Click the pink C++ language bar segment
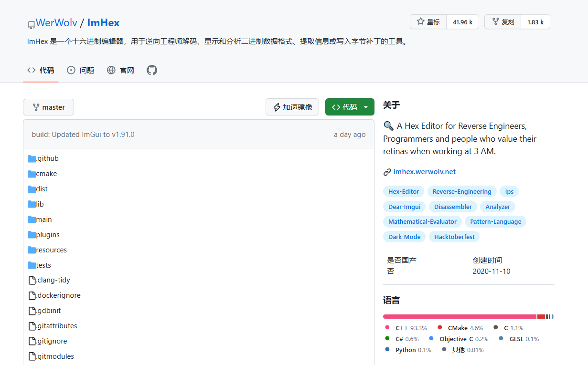588x365 pixels. (459, 316)
